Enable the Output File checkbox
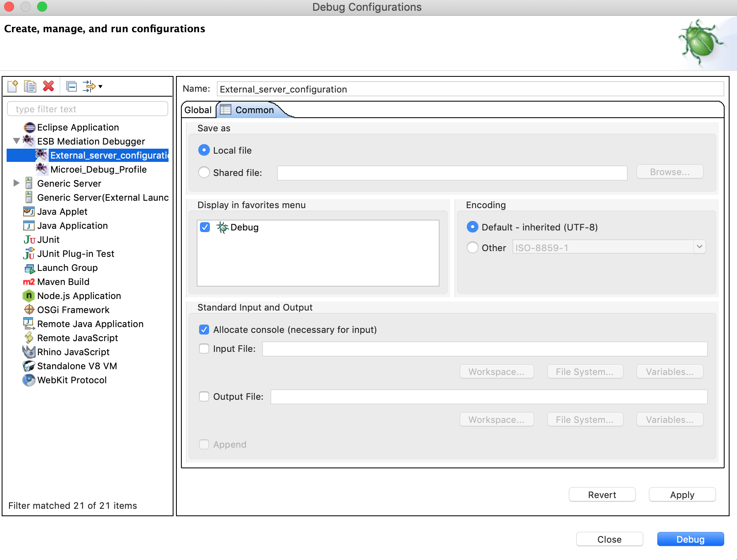Viewport: 737px width, 560px height. 204,396
